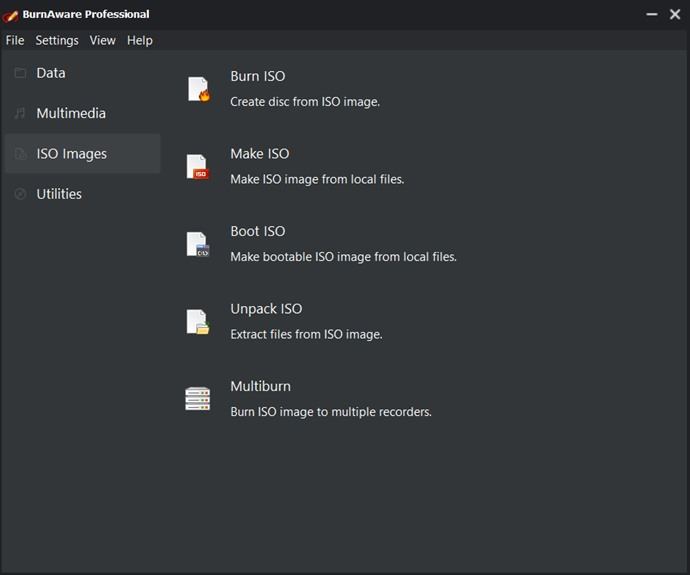Switch to the Multimedia category
This screenshot has width=690, height=575.
71,114
